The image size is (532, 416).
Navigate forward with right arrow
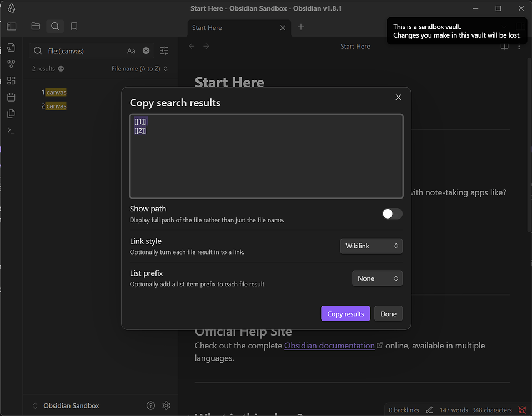pos(206,46)
